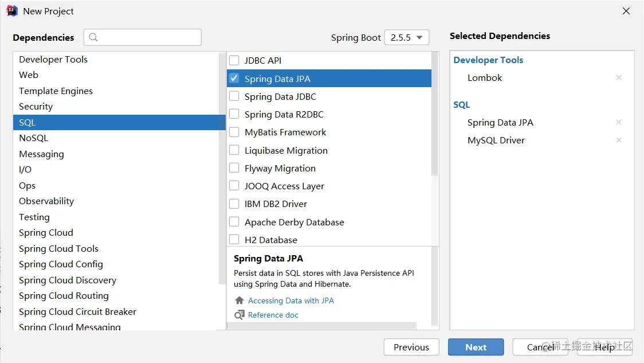The height and width of the screenshot is (363, 644).
Task: Open the Accessing Data with JPA link
Action: [x=290, y=300]
